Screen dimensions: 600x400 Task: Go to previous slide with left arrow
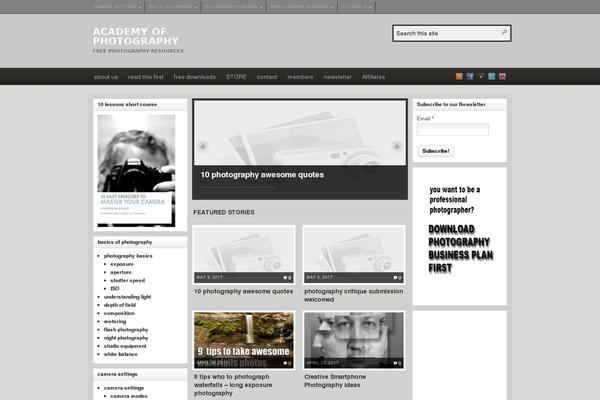[x=203, y=147]
